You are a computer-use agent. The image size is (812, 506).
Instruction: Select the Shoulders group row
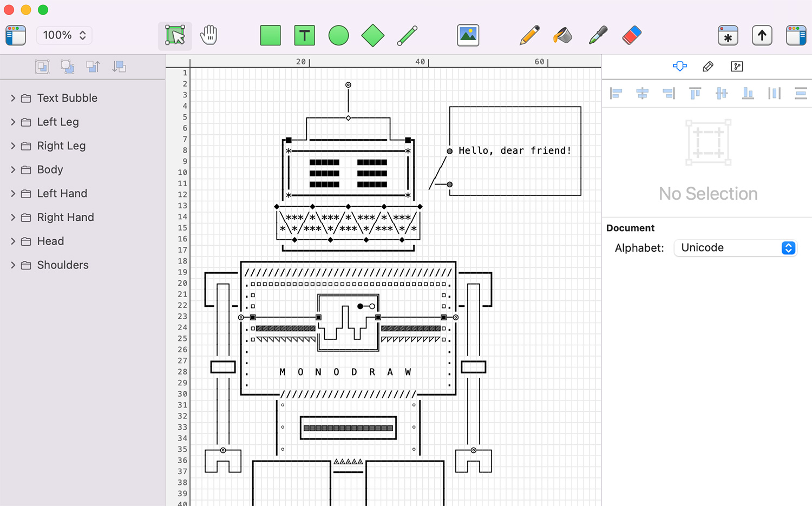(82, 265)
